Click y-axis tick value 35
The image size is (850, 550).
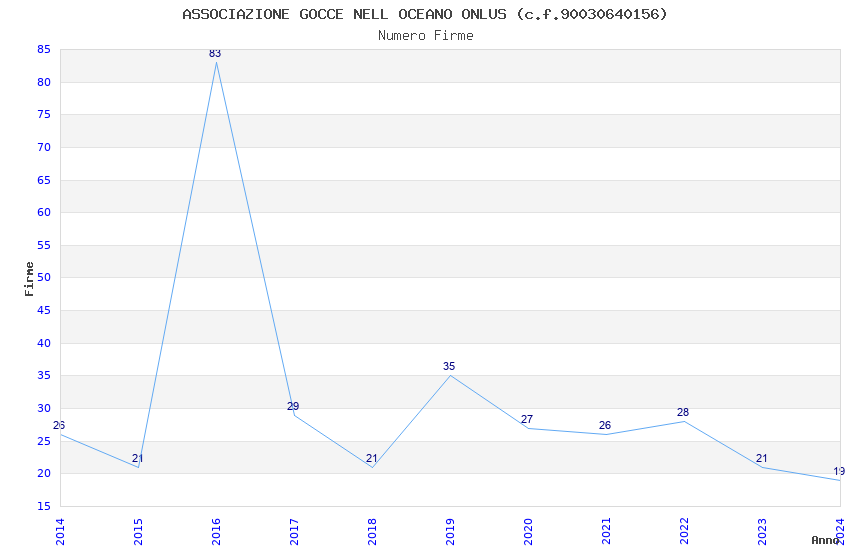(44, 376)
